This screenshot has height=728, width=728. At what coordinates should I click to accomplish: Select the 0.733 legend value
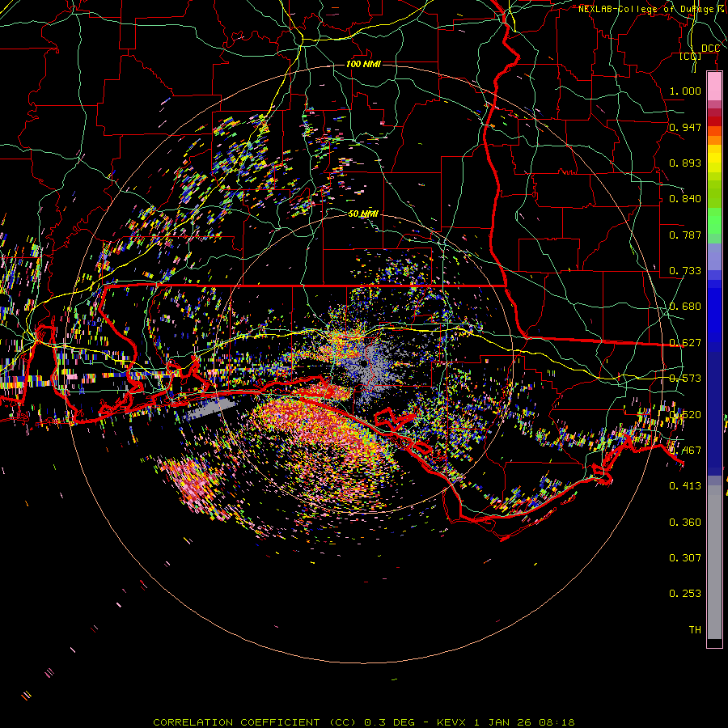click(685, 271)
